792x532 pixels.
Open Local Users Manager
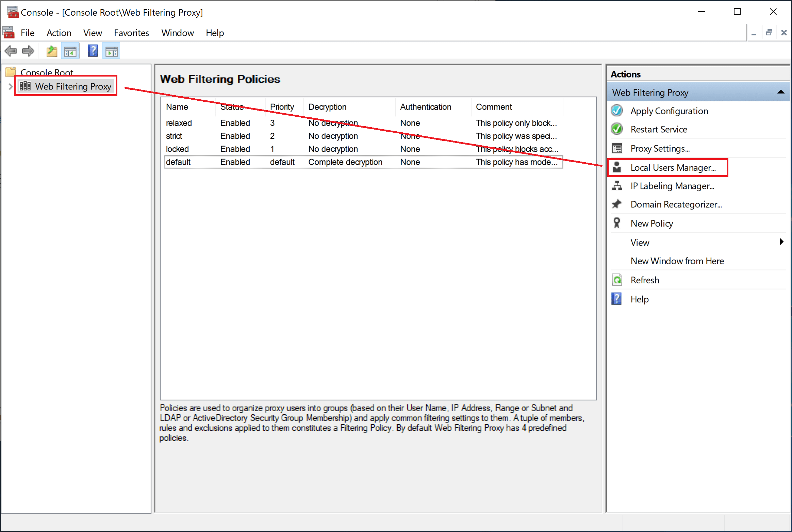(x=673, y=167)
